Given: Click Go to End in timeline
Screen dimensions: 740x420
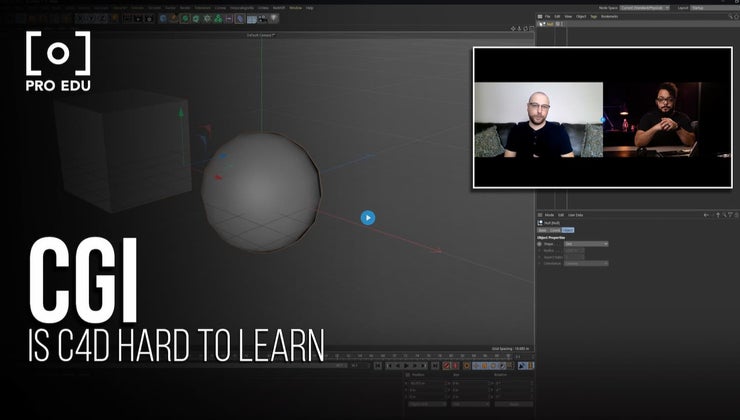Looking at the screenshot, I should point(435,366).
